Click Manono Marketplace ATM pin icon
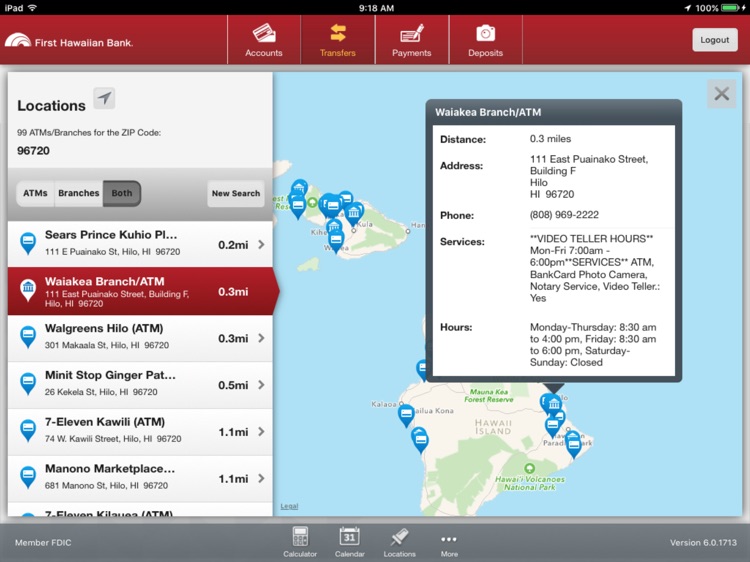The width and height of the screenshot is (750, 562). coord(28,477)
